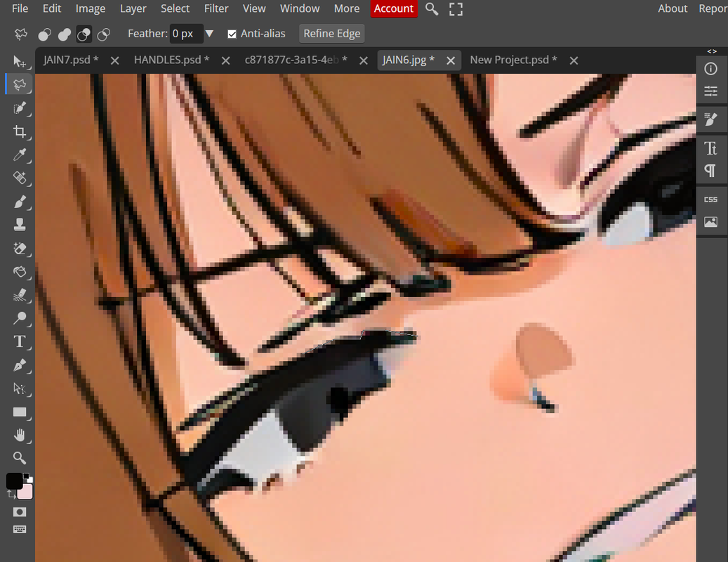Close the JAIN7.psd tab
The width and height of the screenshot is (728, 562).
point(114,61)
